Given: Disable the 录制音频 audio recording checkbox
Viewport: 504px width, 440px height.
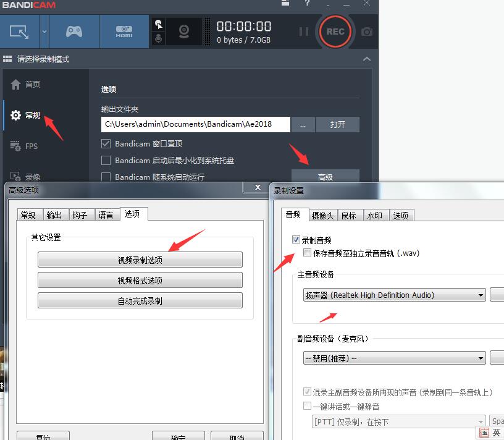Looking at the screenshot, I should [295, 240].
